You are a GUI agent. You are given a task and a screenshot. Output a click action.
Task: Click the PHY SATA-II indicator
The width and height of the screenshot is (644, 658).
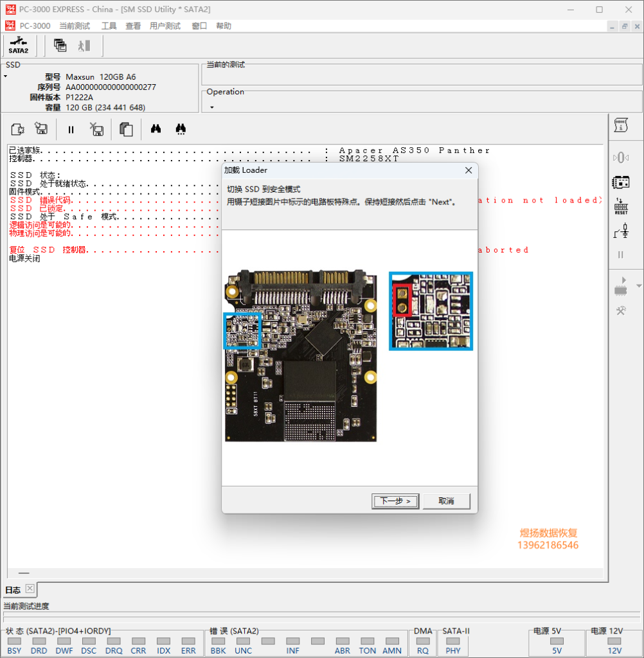tap(453, 641)
